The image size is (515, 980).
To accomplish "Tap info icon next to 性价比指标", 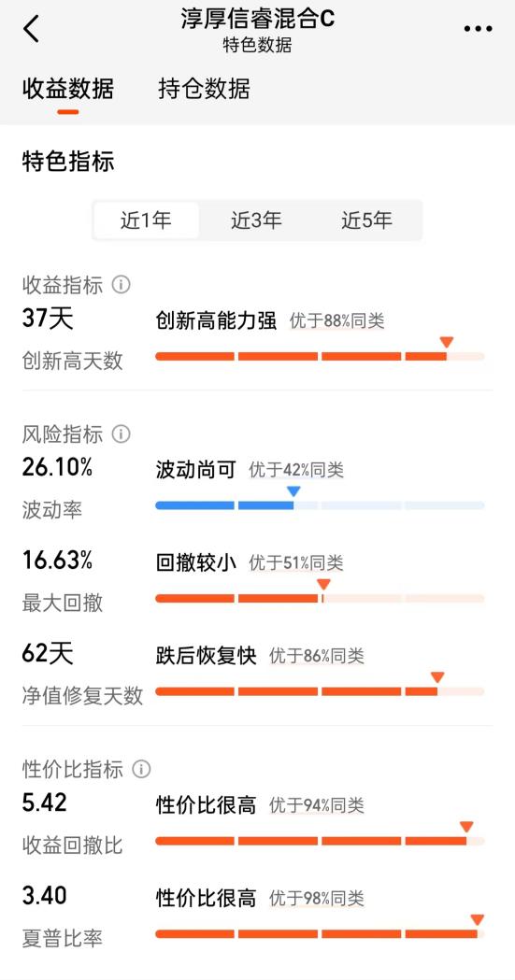I will pyautogui.click(x=141, y=769).
